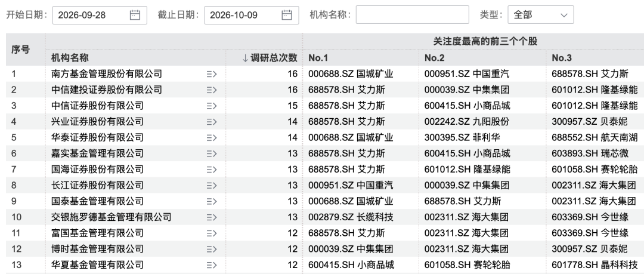
Task: Click 601012.SH 隆基绿能 in 中信建投 row
Action: click(595, 90)
